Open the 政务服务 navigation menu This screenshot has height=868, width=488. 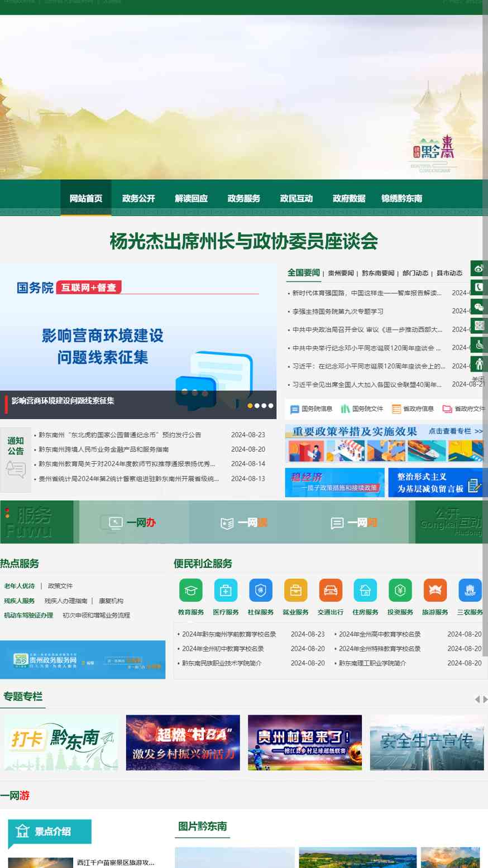point(243,198)
